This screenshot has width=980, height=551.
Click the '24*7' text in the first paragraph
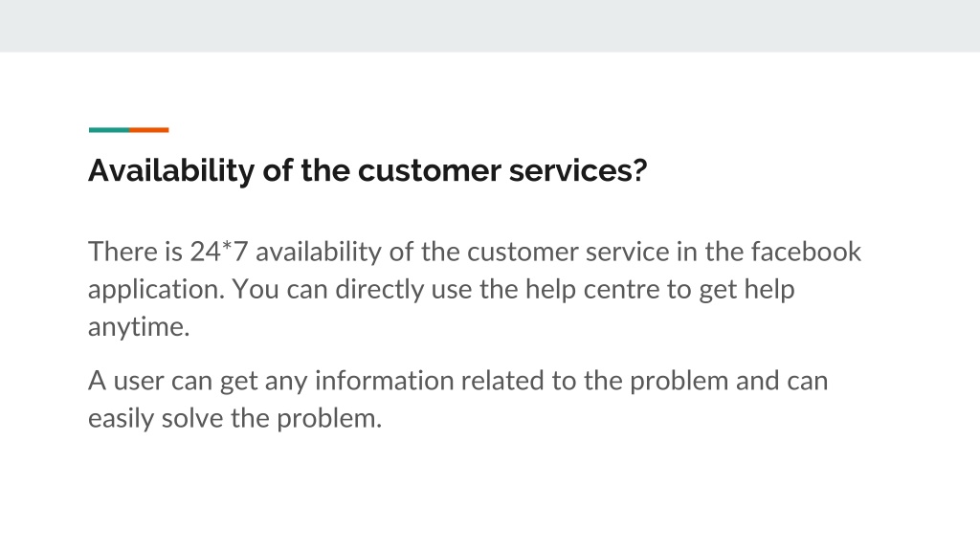pyautogui.click(x=219, y=252)
